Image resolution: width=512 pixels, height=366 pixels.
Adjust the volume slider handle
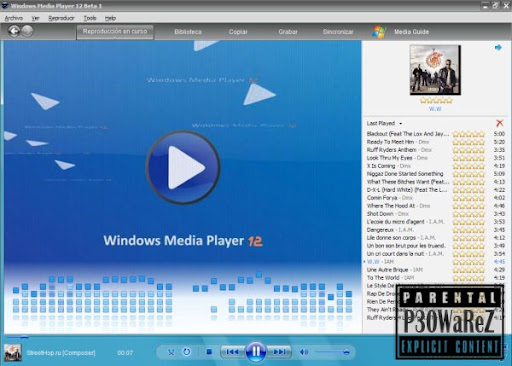pyautogui.click(x=346, y=352)
